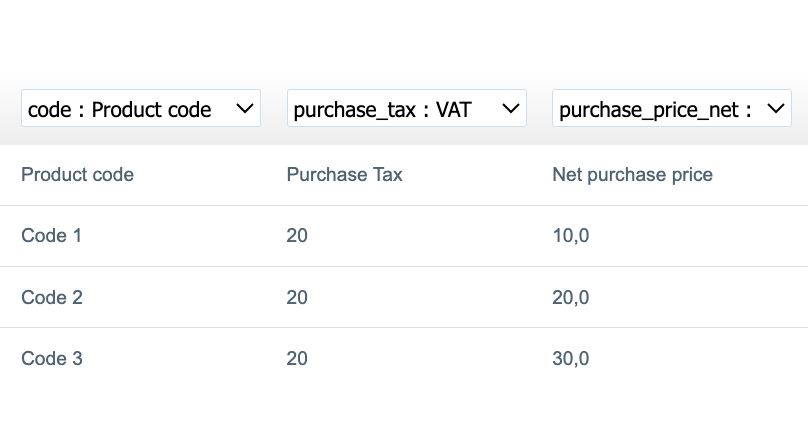Select the 'Code 1' cell
The width and height of the screenshot is (808, 438).
click(x=51, y=236)
